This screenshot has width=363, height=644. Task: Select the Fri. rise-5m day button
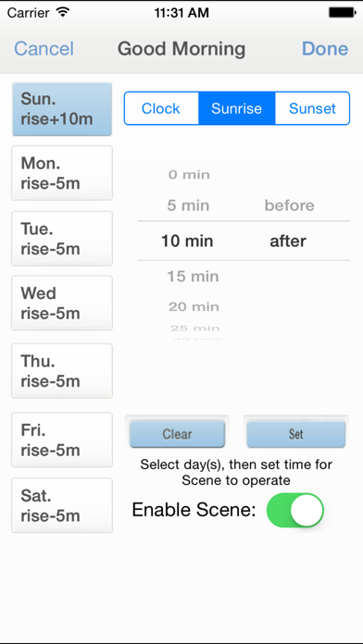tap(62, 440)
